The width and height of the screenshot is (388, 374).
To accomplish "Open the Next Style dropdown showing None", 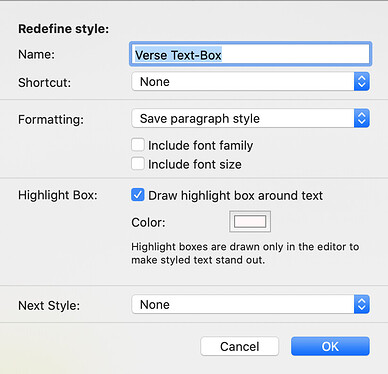I will coord(251,304).
